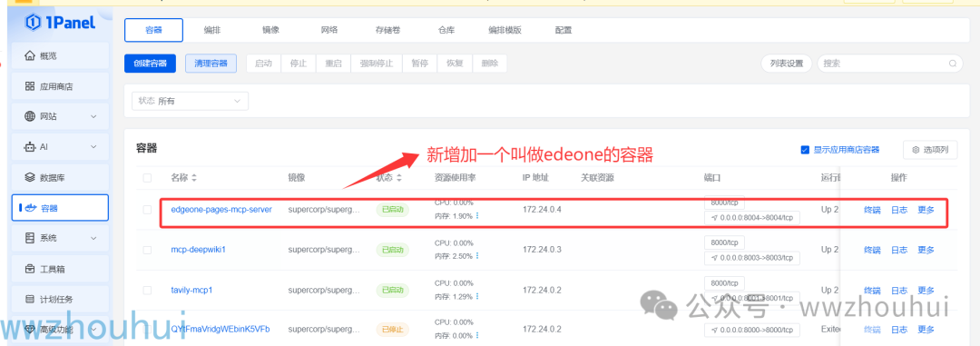
Task: Open the 概览 overview page
Action: pyautogui.click(x=60, y=55)
